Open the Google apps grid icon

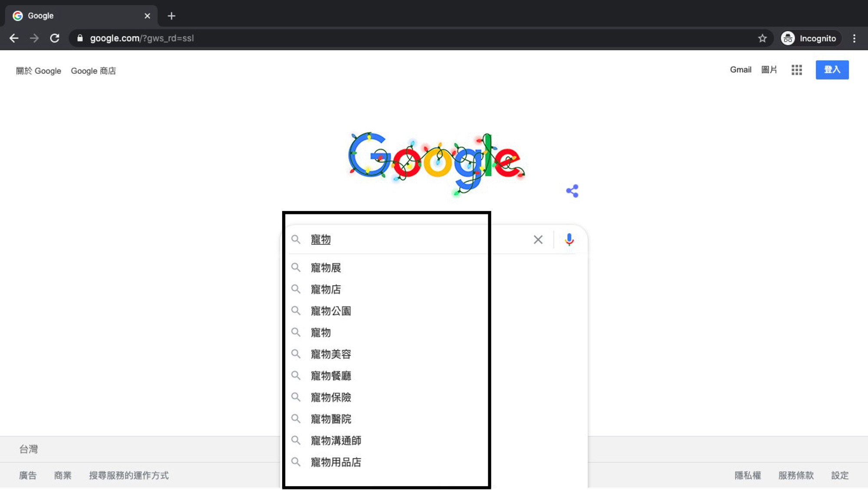click(x=796, y=70)
